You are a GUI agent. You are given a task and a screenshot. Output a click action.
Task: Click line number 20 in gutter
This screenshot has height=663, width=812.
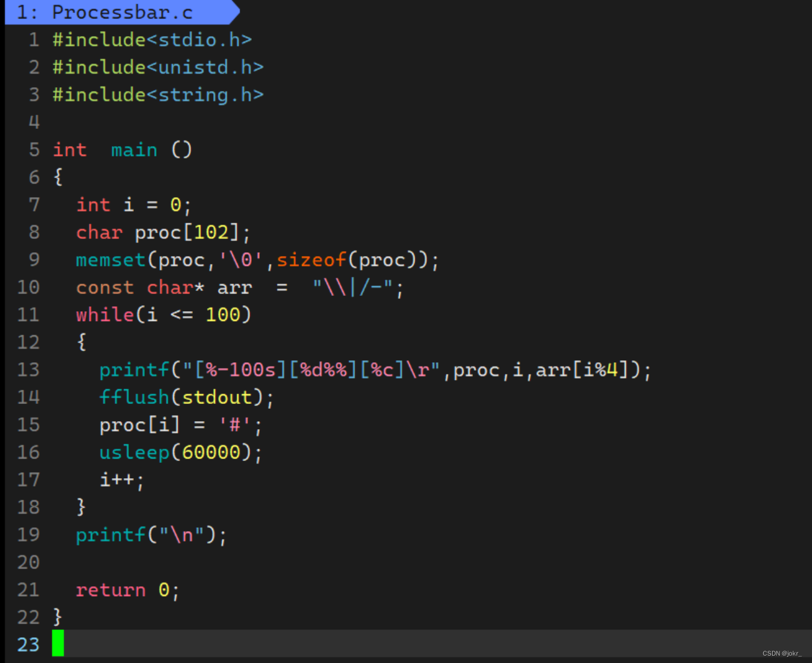click(28, 562)
